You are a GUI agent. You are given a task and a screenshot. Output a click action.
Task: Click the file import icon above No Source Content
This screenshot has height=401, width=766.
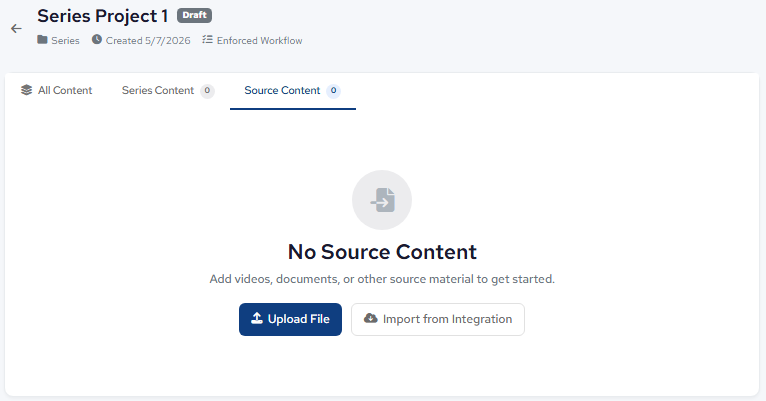[382, 200]
